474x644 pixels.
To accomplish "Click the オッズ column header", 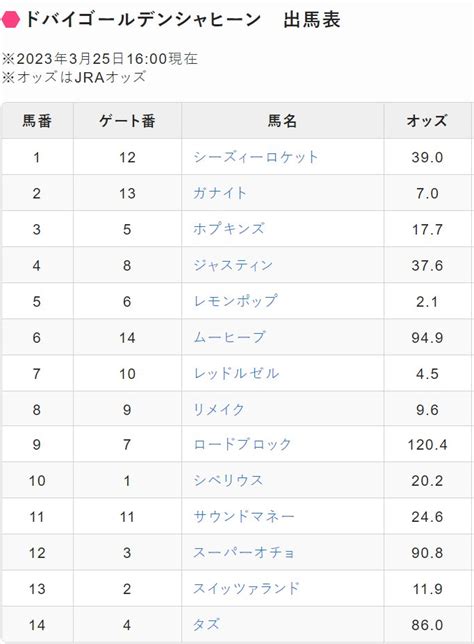I will pos(427,121).
